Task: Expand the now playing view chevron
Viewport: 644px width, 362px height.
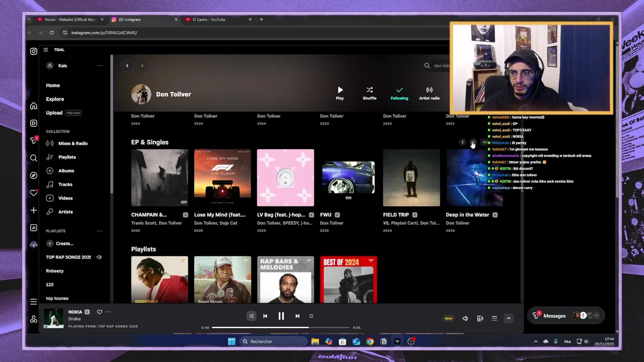Action: pos(509,318)
